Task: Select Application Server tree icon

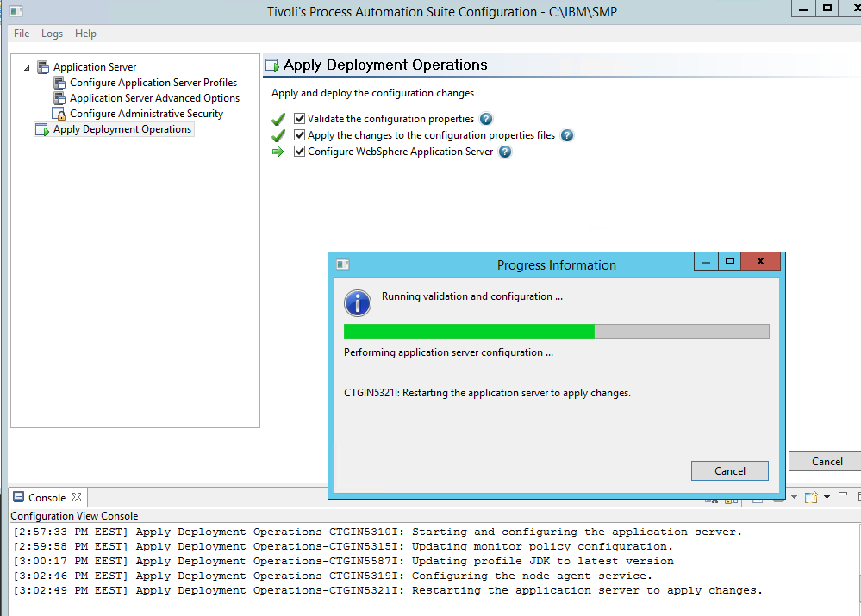Action: pos(43,67)
